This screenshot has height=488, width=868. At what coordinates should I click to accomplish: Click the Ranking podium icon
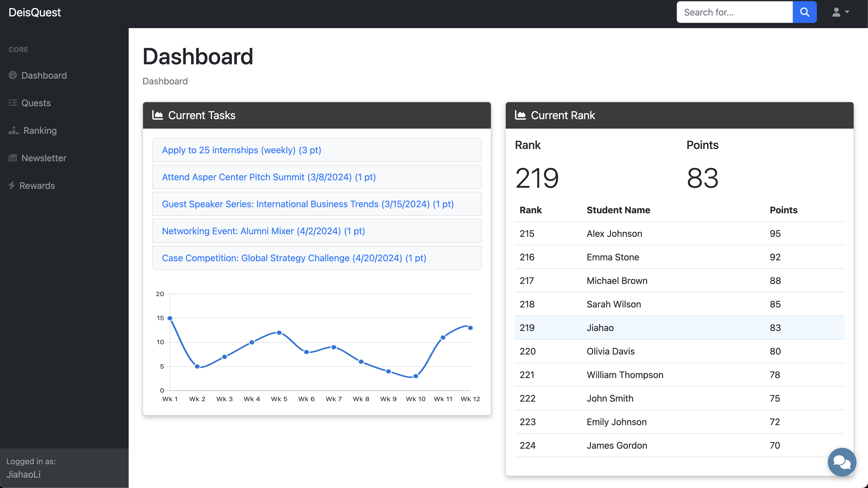13,130
